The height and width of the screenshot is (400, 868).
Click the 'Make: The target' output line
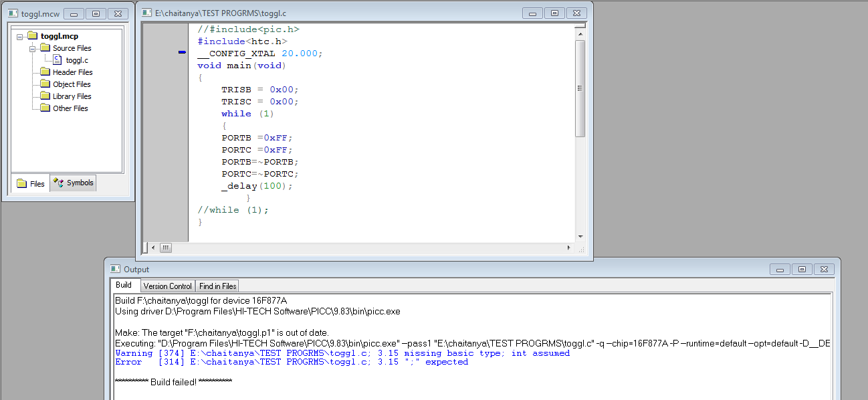tap(222, 332)
